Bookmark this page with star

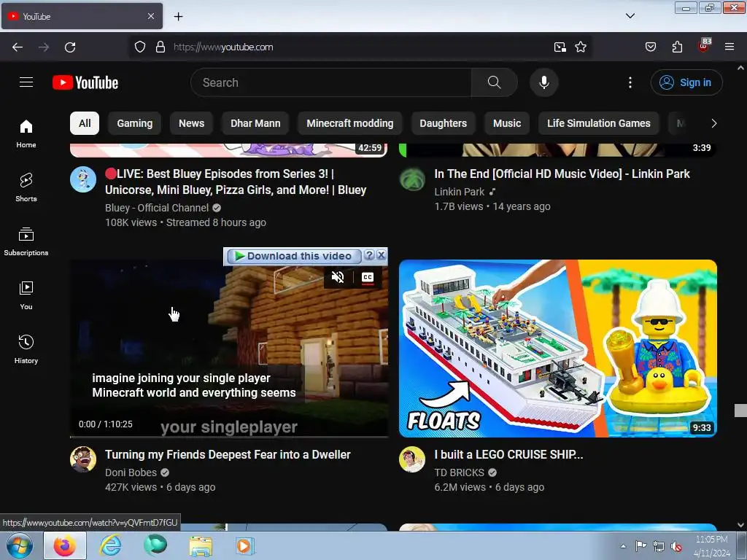[x=580, y=47]
